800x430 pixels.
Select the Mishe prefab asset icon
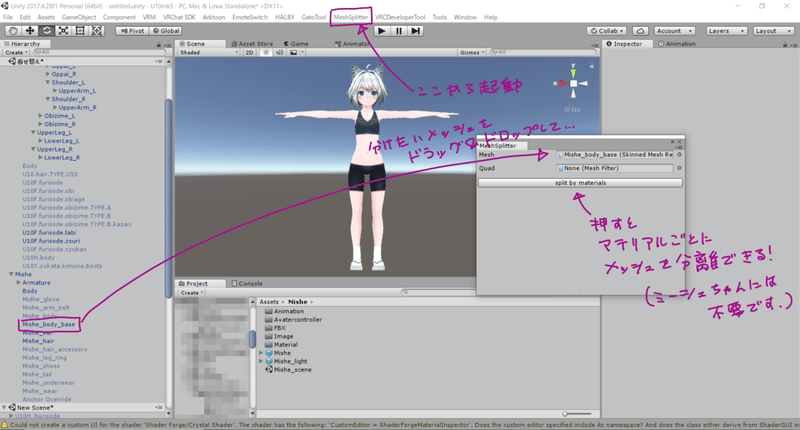(269, 353)
